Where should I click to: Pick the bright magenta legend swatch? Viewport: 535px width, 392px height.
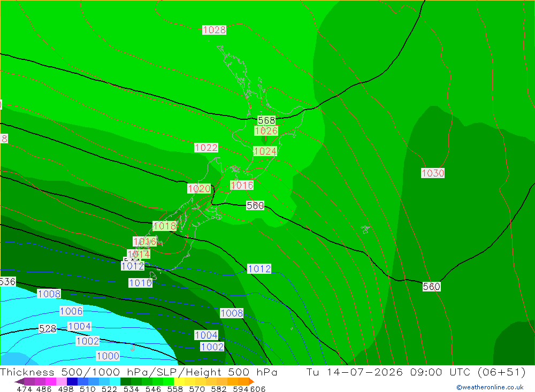[51, 381]
